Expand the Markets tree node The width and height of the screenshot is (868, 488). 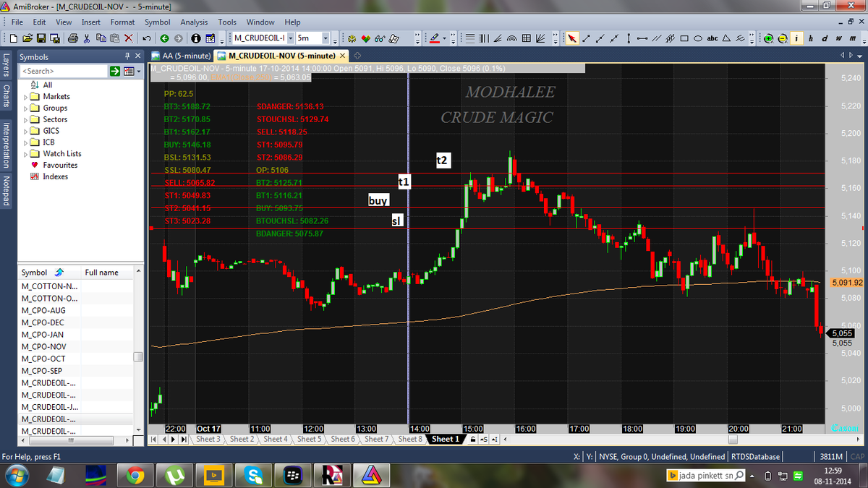tap(26, 96)
